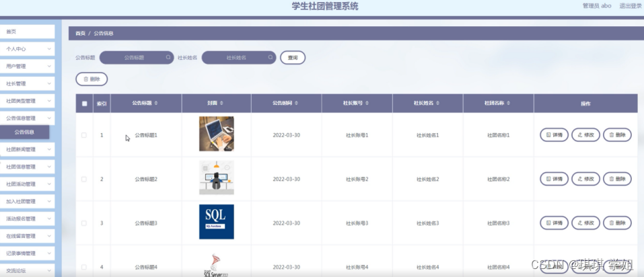Screen dimensions: 644x277
Task: Open the 活动报名管理 sidebar menu
Action: pos(27,219)
